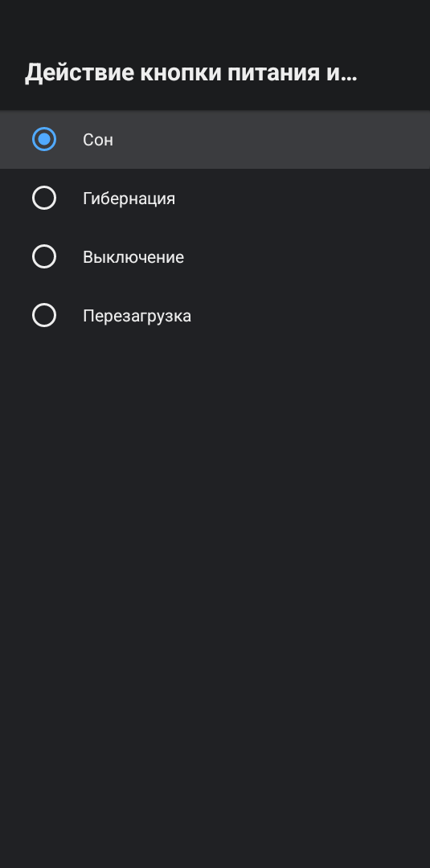Click the Сон option label
This screenshot has height=868, width=430.
98,140
